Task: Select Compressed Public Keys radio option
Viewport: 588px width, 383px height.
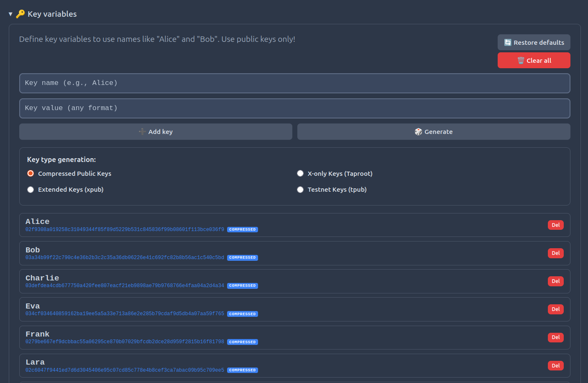Action: (x=31, y=174)
